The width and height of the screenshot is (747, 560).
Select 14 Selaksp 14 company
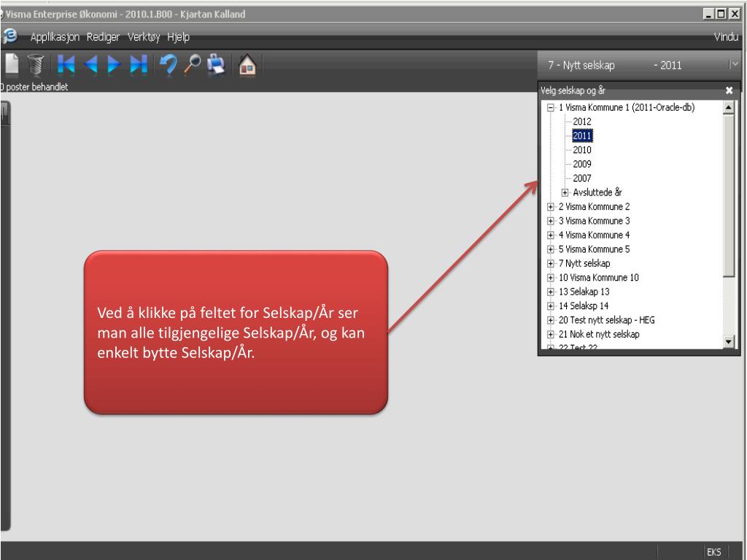point(584,306)
